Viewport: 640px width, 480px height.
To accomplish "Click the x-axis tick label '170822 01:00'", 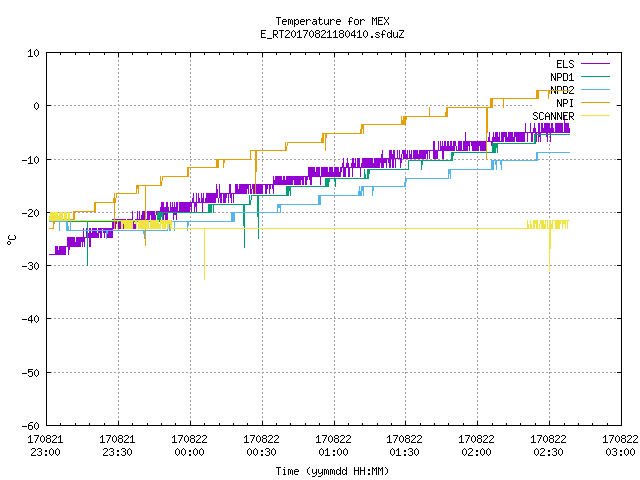I will point(333,446).
